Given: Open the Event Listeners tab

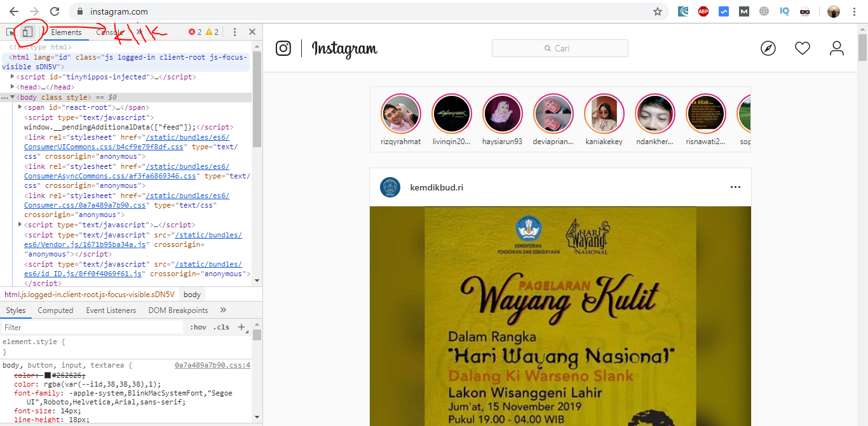Looking at the screenshot, I should [x=111, y=310].
